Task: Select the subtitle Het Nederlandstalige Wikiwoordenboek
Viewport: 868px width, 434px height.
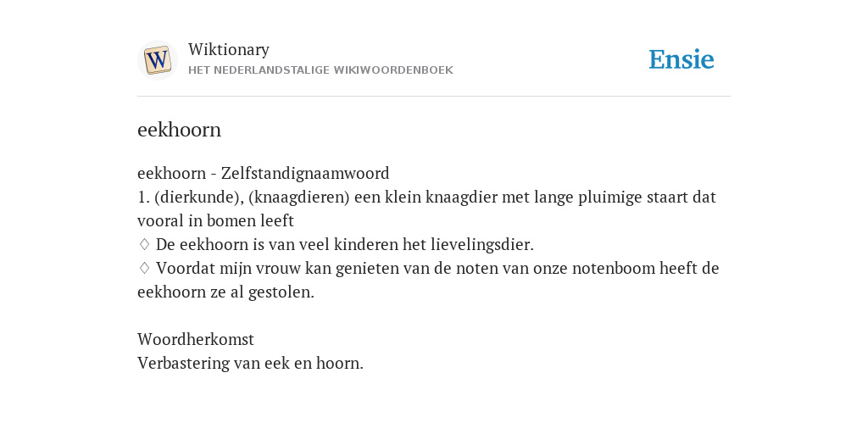Action: coord(320,70)
